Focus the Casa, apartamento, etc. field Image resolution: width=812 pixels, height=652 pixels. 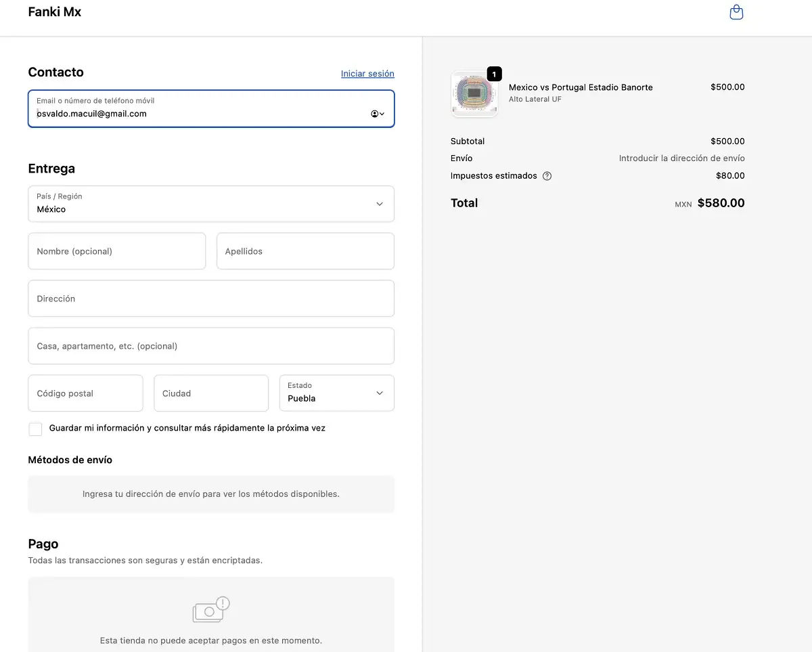210,346
